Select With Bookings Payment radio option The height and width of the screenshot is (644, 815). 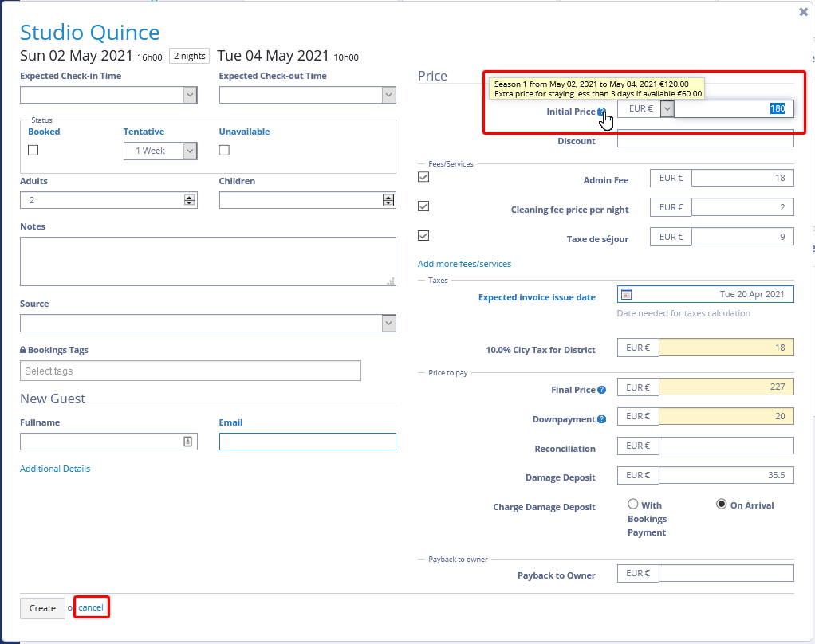(x=633, y=504)
